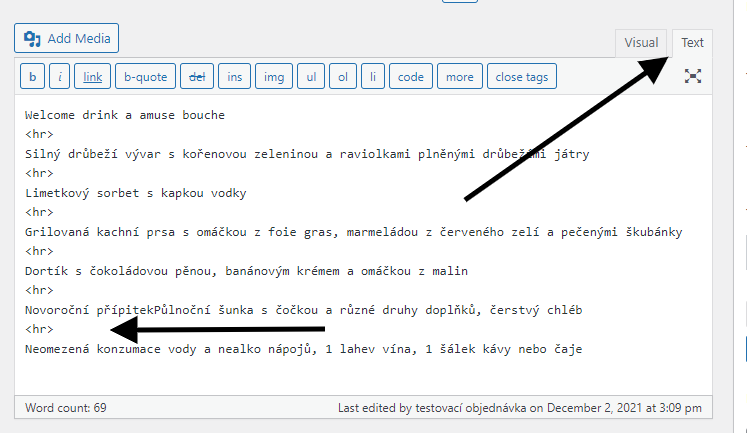Screen dimensions: 747x433
Task: Apply italic using the i button
Action: coord(60,77)
